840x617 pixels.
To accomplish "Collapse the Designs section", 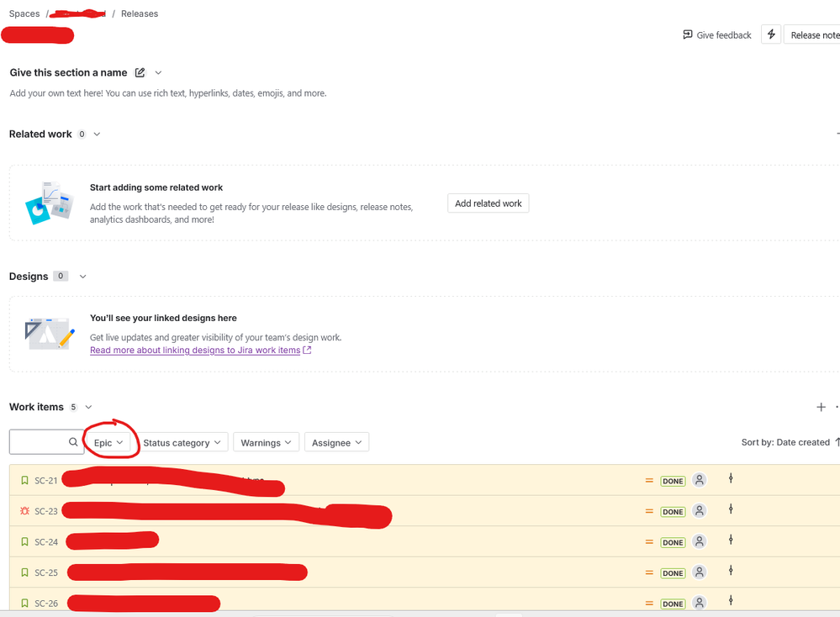I will click(83, 277).
